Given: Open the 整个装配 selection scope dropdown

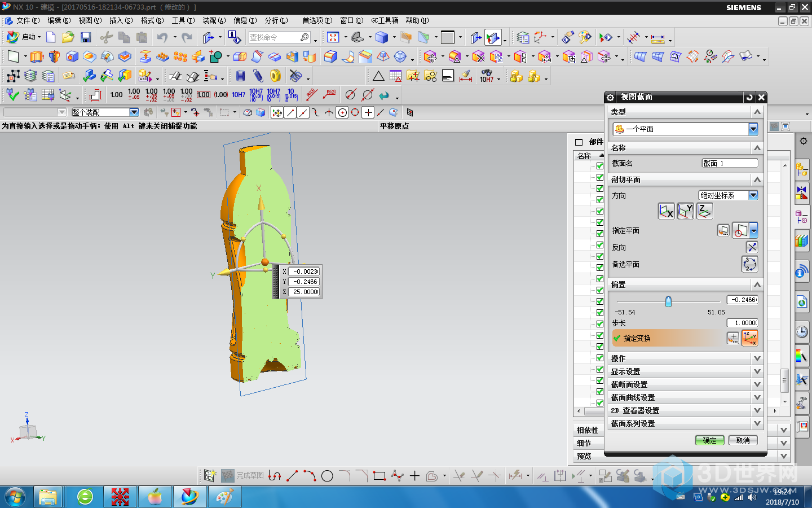Looking at the screenshot, I should 134,112.
